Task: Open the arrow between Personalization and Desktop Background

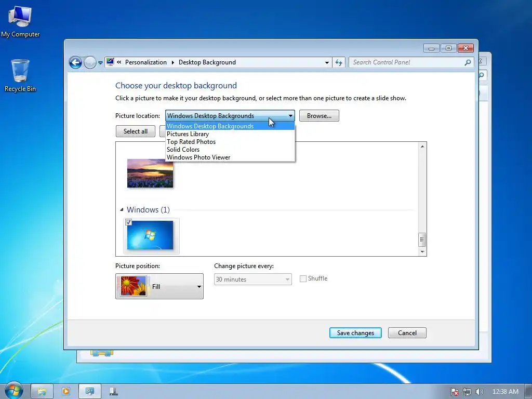Action: point(172,62)
